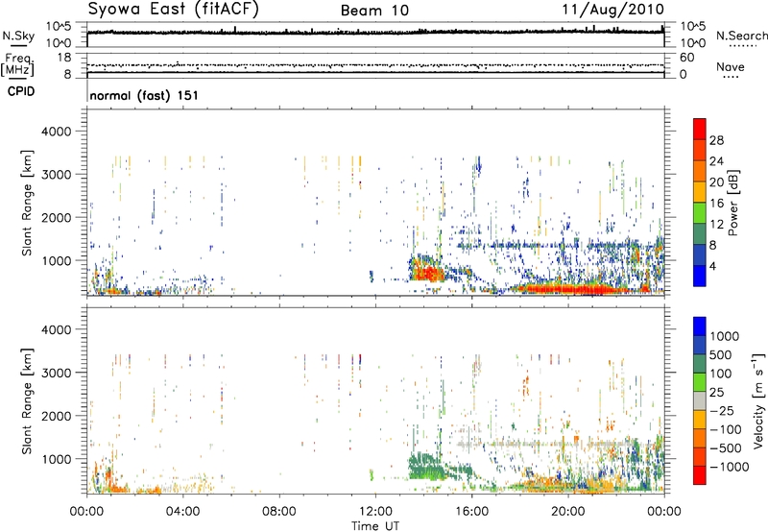Click the 'Slant Range [km]' label of the power panel
Viewport: 768px width, 532px height.
[x=27, y=203]
